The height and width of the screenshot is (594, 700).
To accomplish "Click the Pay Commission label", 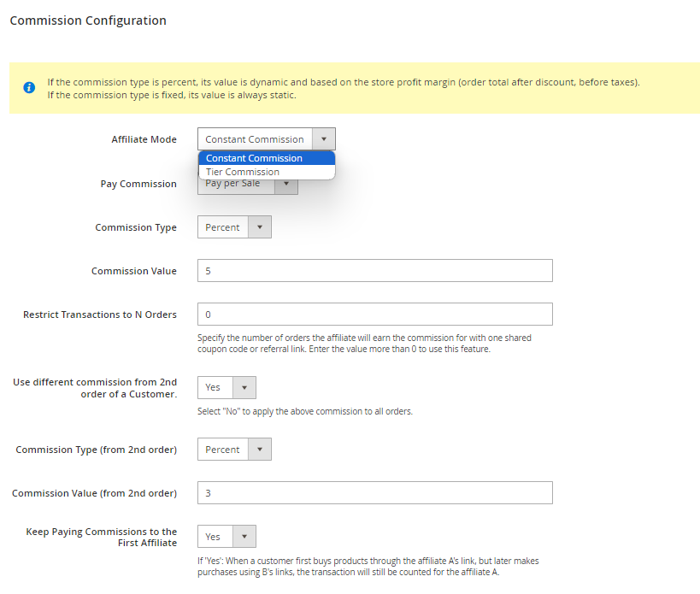I will pyautogui.click(x=138, y=184).
